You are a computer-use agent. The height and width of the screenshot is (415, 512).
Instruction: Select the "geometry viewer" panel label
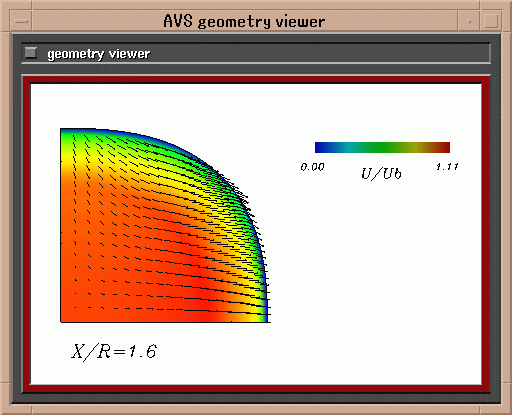click(98, 54)
